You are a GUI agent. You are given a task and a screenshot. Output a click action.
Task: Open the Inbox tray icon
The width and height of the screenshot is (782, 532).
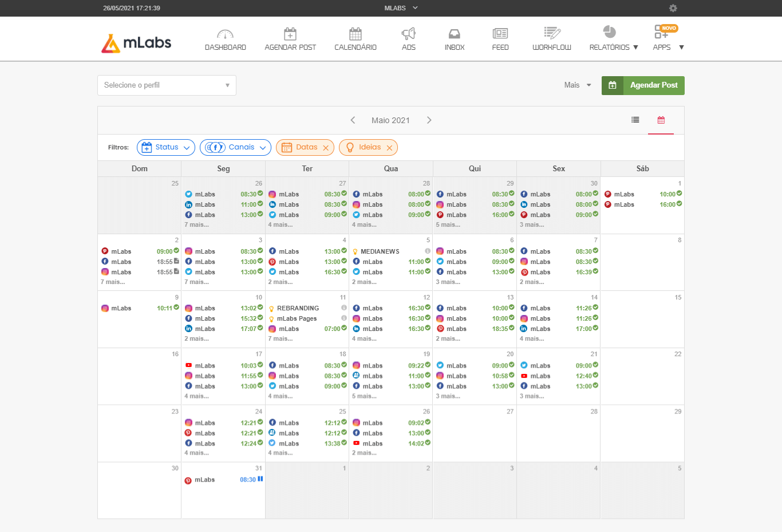455,34
